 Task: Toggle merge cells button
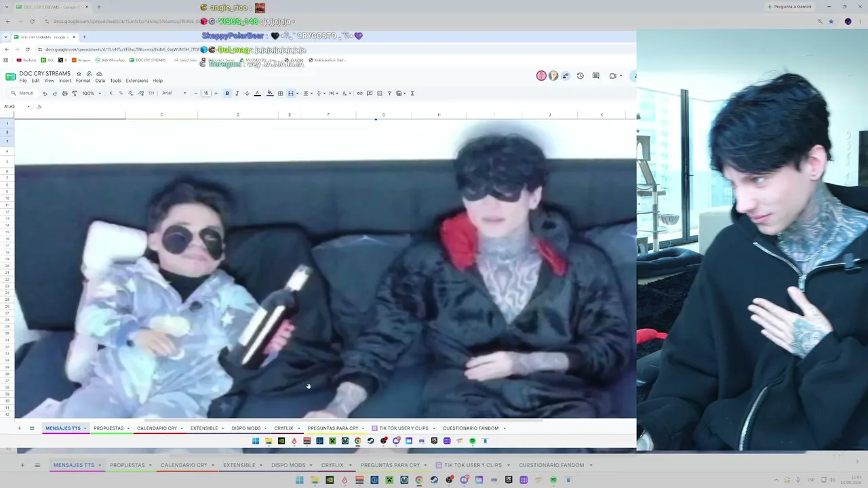(x=290, y=94)
